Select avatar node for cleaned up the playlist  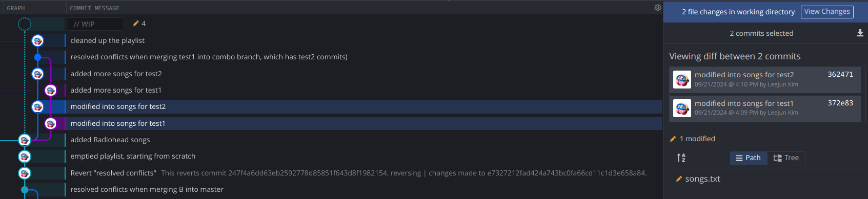pos(37,40)
